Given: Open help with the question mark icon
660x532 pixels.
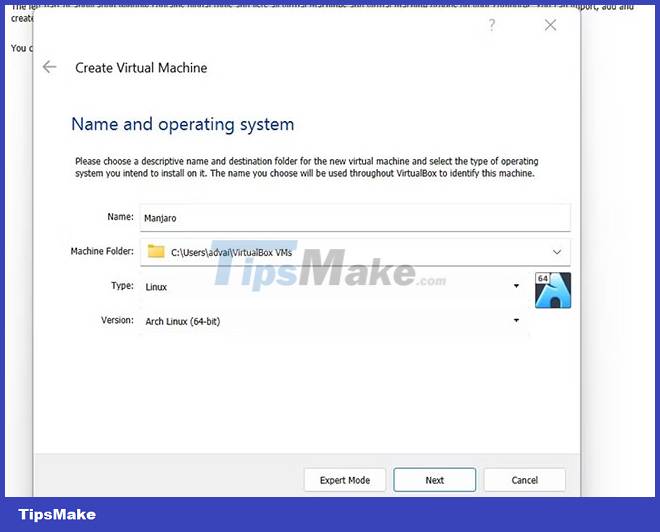Looking at the screenshot, I should pos(492,25).
